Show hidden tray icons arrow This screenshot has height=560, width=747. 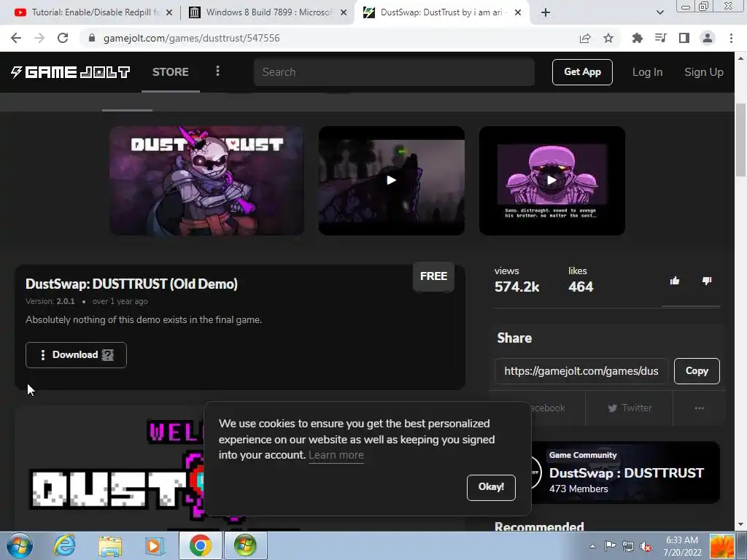coord(592,546)
